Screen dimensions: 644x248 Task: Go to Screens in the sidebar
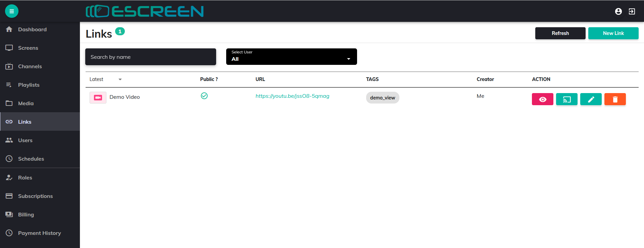point(28,48)
